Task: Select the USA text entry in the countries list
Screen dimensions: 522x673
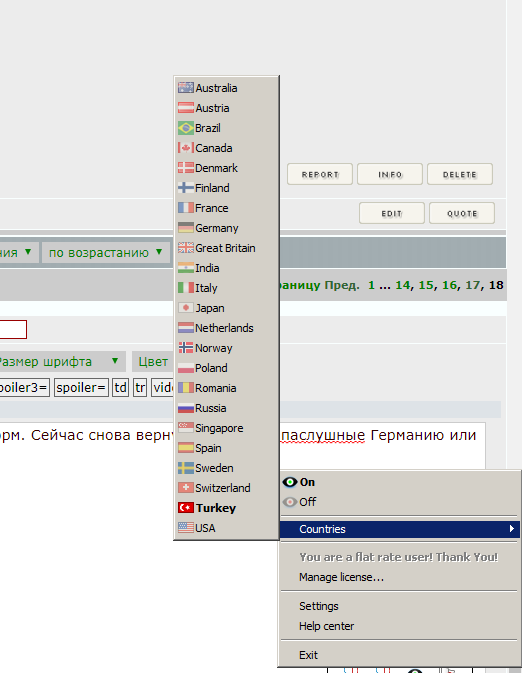Action: pos(205,528)
